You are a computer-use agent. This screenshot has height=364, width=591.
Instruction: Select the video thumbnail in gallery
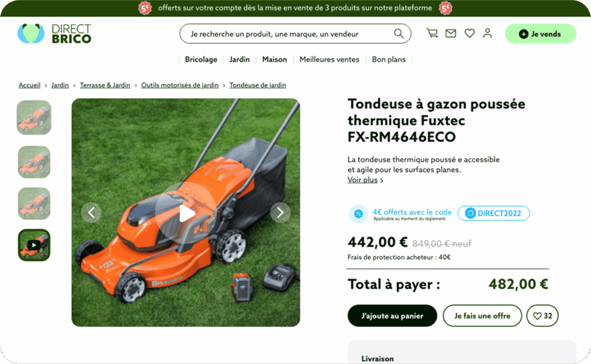click(34, 245)
